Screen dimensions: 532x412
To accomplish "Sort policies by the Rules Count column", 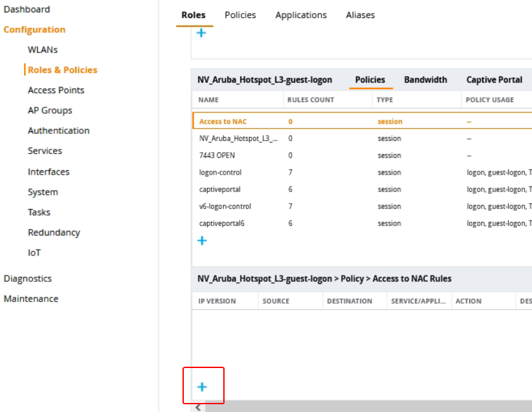I will point(311,100).
